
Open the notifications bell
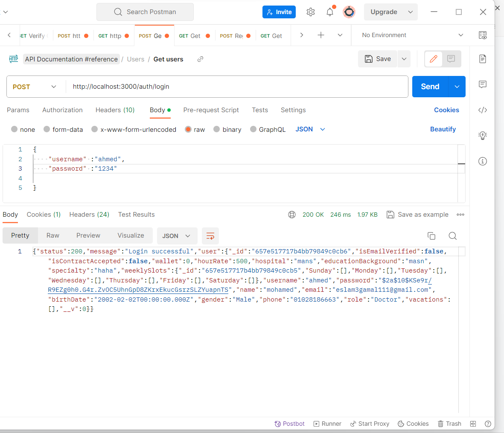point(330,12)
